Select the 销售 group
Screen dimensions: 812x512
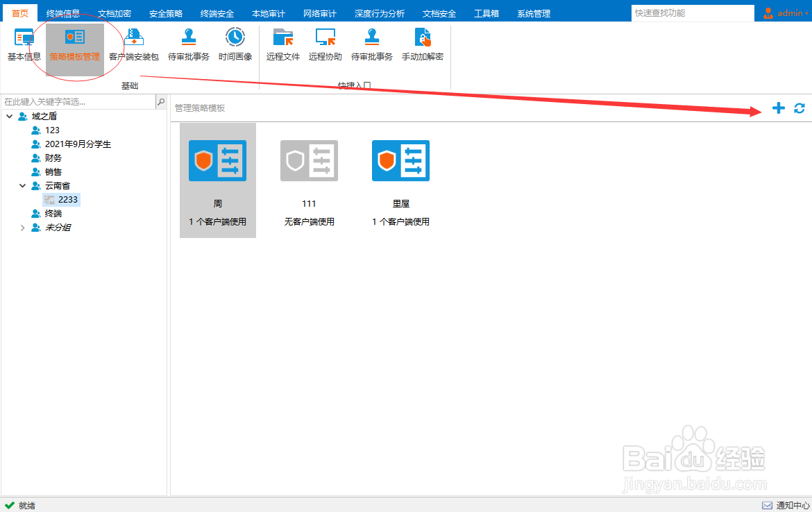(x=53, y=172)
